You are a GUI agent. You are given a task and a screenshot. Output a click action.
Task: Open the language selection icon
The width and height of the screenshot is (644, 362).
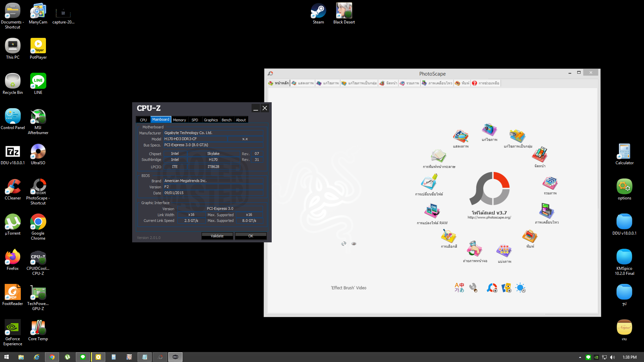(x=459, y=288)
